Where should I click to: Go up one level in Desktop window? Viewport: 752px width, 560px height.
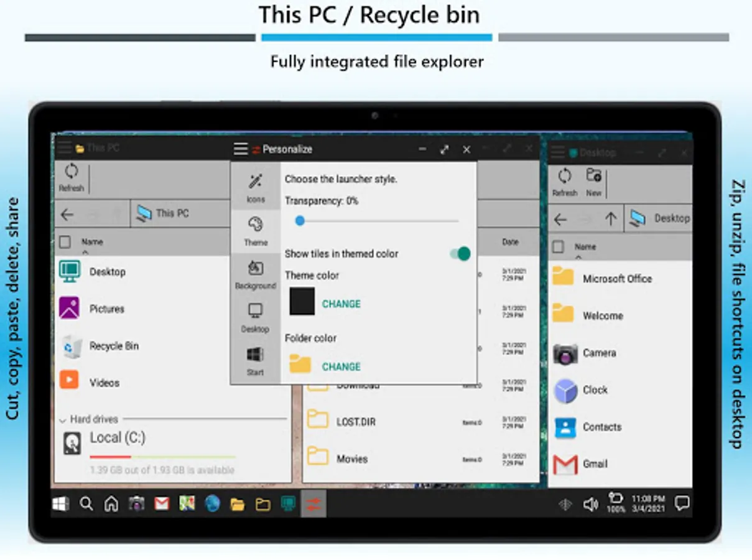(611, 219)
